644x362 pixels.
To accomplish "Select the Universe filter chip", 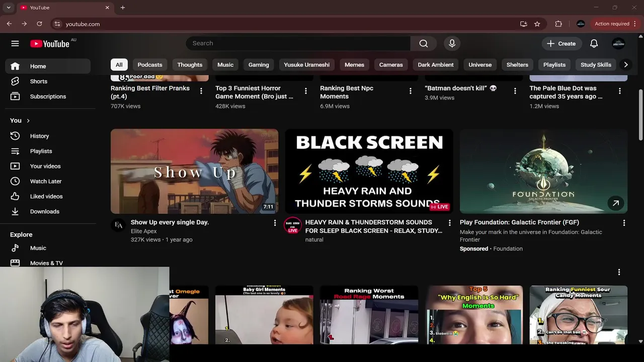I will coord(480,64).
